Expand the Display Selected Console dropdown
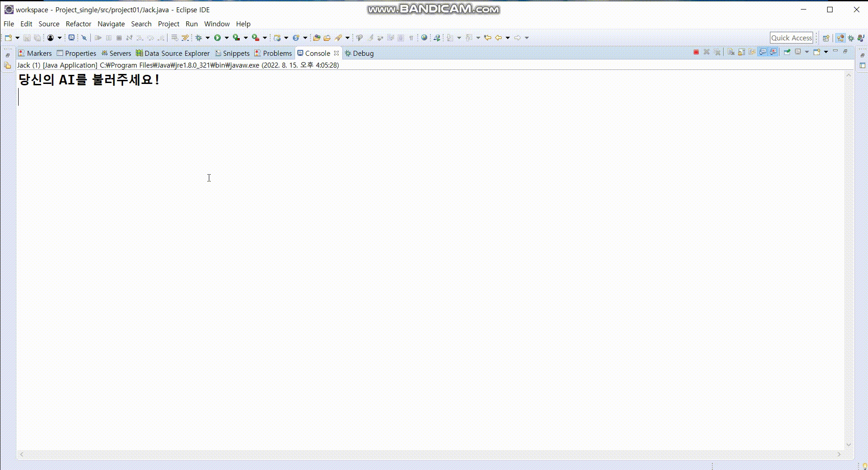This screenshot has height=470, width=868. coord(807,52)
